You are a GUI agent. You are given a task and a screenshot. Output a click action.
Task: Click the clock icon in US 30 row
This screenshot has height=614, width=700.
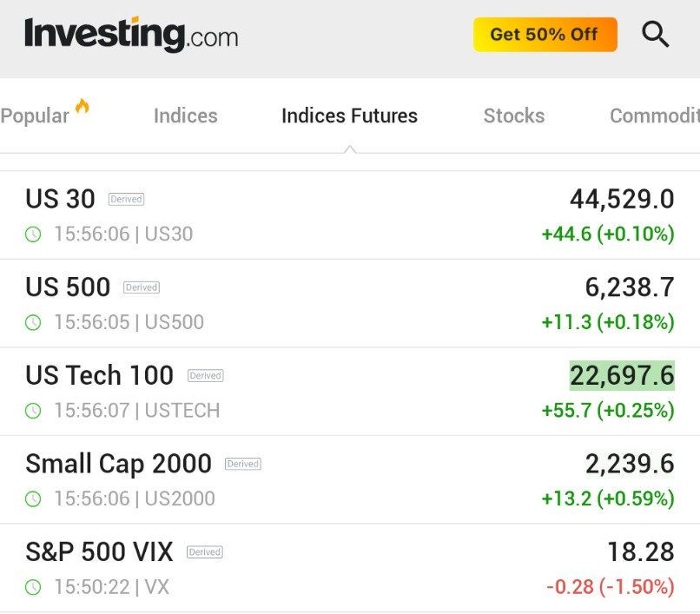click(33, 234)
